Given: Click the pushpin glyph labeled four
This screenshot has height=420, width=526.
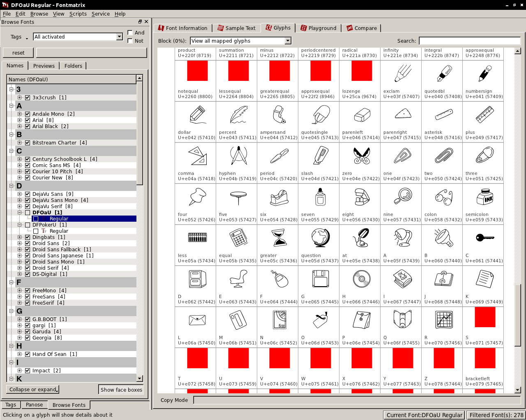Looking at the screenshot, I should [x=197, y=197].
